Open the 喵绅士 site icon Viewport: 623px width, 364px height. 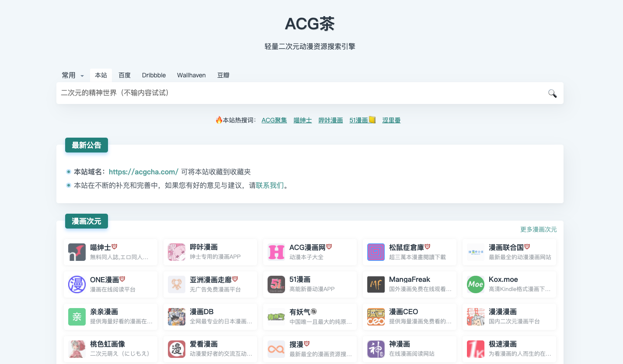coord(77,252)
